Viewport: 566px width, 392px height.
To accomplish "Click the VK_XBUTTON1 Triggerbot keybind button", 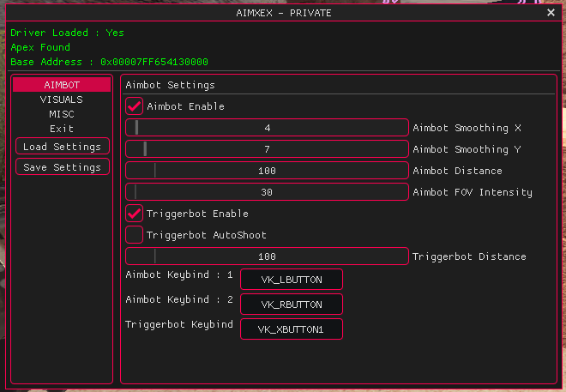I will point(292,329).
